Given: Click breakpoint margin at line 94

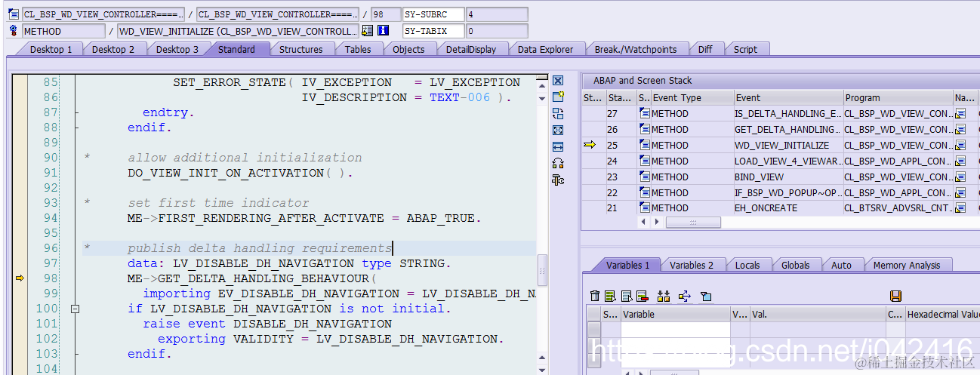Looking at the screenshot, I should [x=20, y=218].
